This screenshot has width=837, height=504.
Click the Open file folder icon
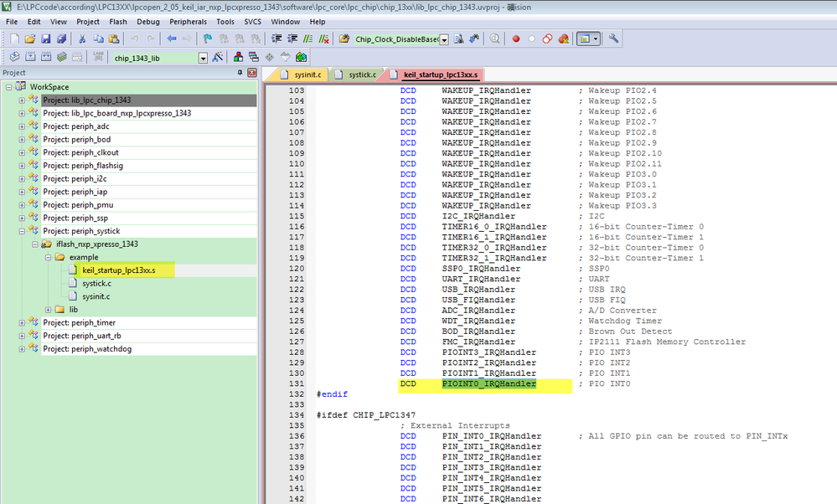(x=30, y=39)
